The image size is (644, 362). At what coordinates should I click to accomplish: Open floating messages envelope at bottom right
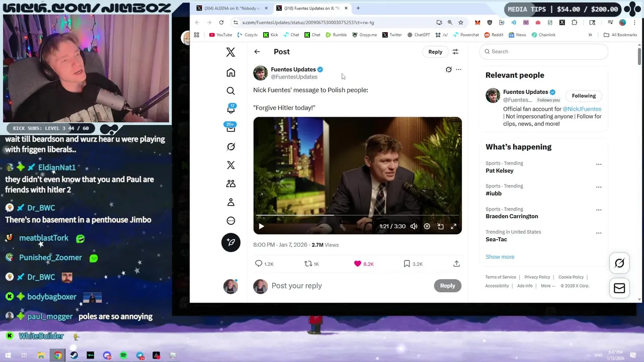[619, 288]
